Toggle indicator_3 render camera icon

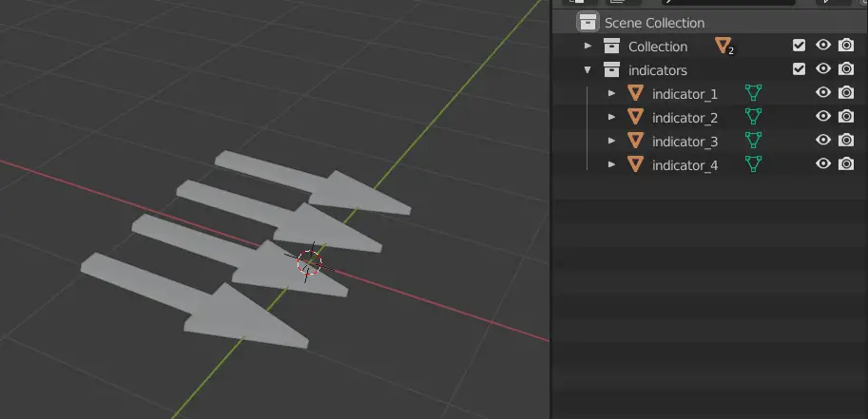click(x=846, y=141)
